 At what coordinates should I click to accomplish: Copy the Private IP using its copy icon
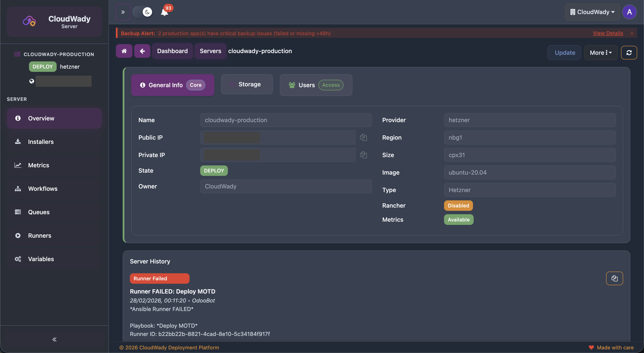click(363, 155)
